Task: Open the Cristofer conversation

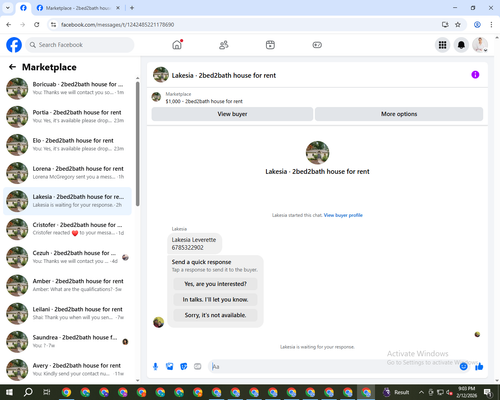Action: [68, 229]
